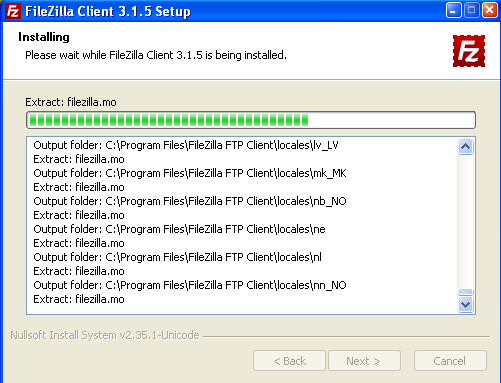Screen dimensions: 501x383
Task: Click the disabled Back button
Action: [x=289, y=361]
